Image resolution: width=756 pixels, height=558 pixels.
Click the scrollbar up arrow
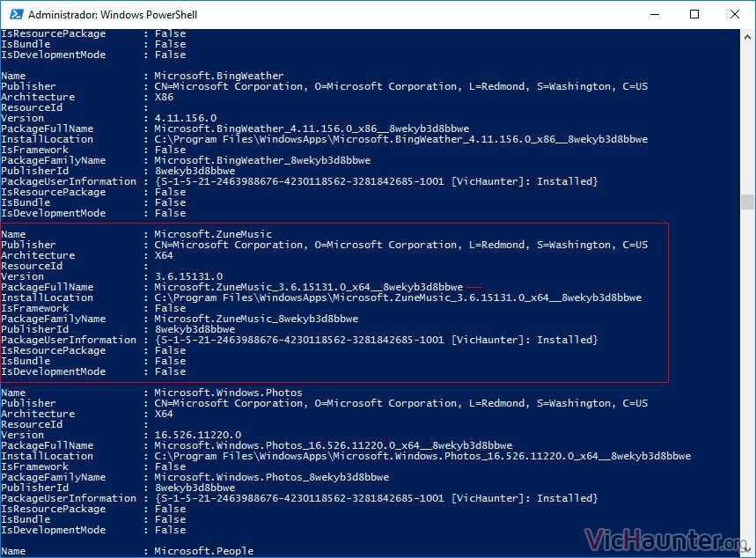click(747, 37)
